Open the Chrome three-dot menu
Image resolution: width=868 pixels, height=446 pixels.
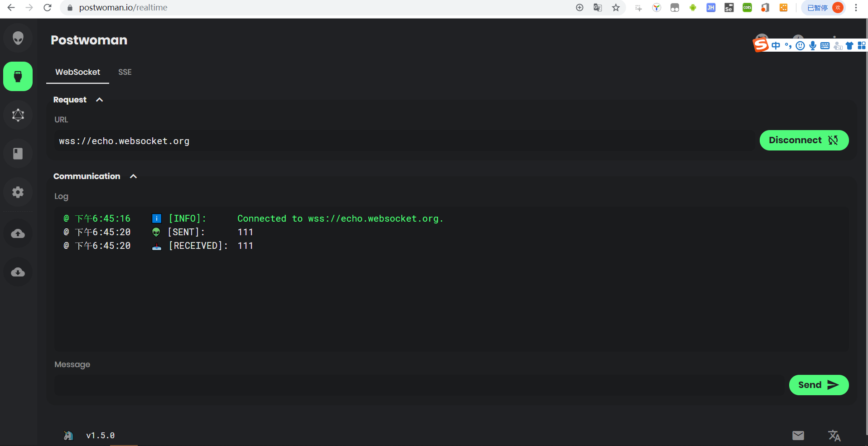point(856,8)
